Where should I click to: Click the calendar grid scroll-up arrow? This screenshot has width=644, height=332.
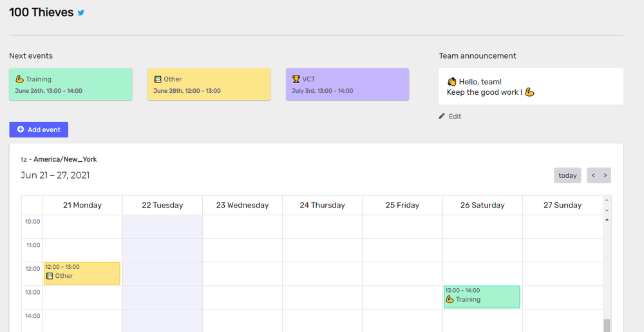[x=607, y=220]
